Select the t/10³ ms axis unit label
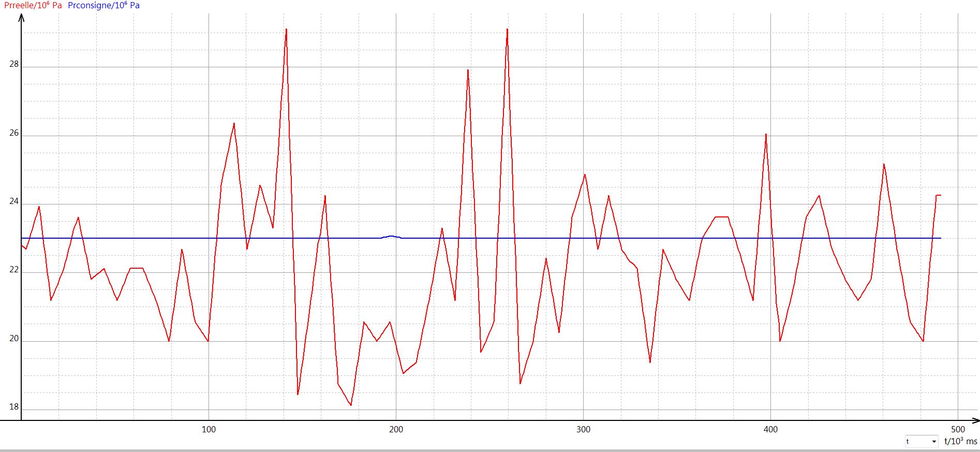 960,442
